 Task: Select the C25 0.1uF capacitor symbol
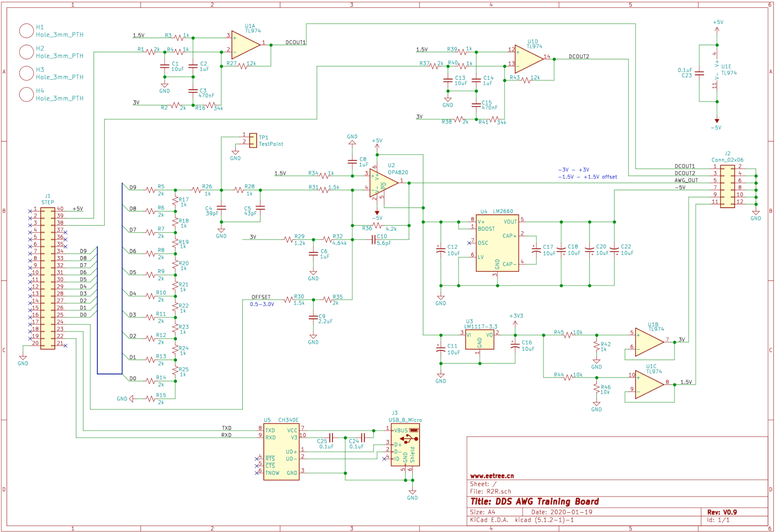point(331,437)
